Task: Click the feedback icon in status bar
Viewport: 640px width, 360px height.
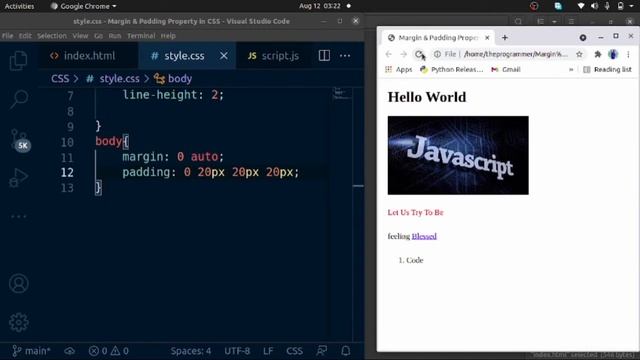Action: (322, 351)
